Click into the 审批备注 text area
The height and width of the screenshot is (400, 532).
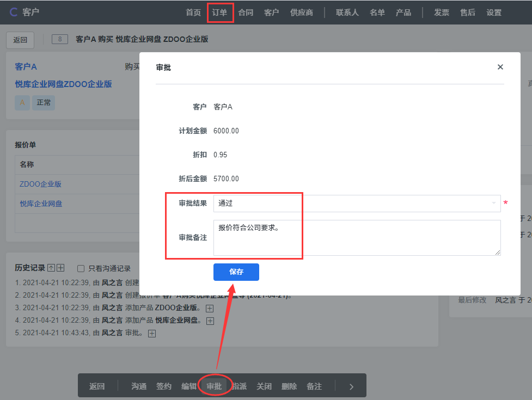pos(357,238)
